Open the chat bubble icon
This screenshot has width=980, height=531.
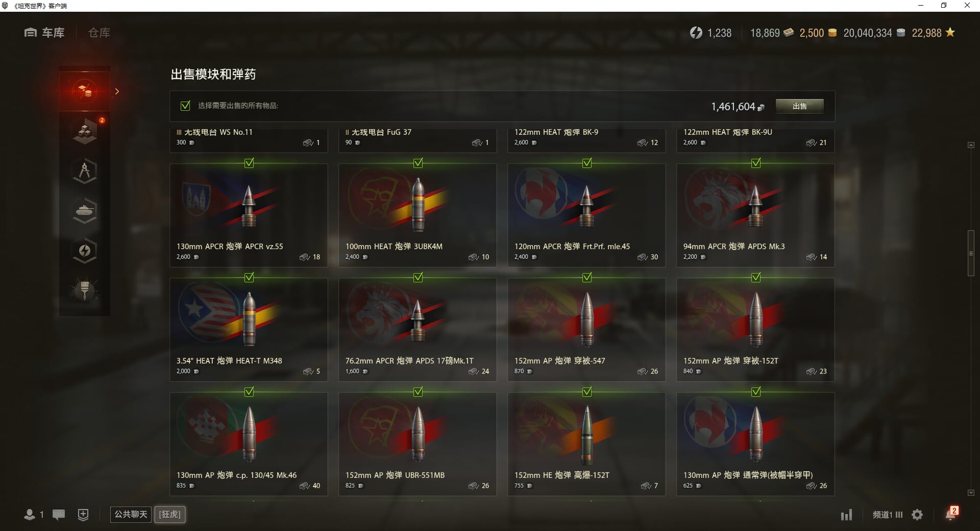point(59,515)
